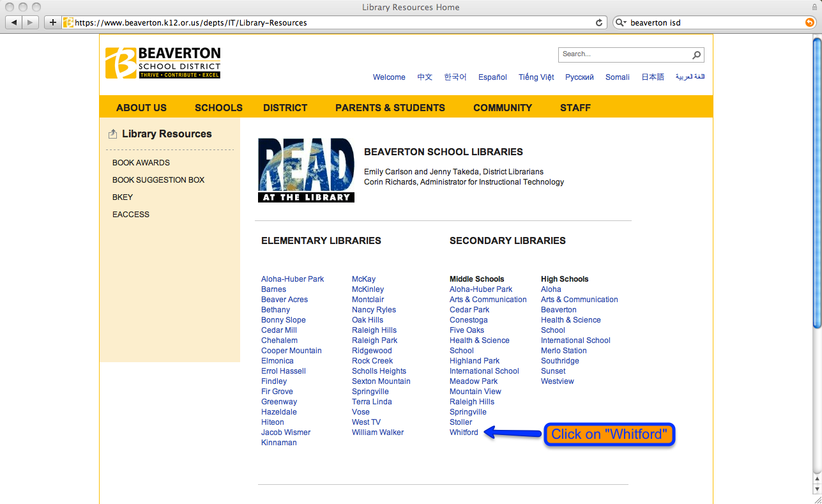The width and height of the screenshot is (822, 504).
Task: Select the Español language link
Action: click(x=492, y=77)
